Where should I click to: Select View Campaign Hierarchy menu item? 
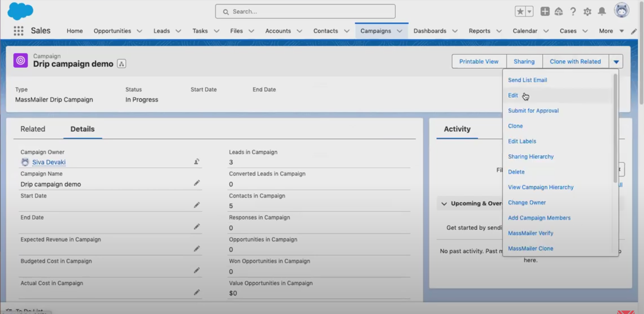[541, 187]
